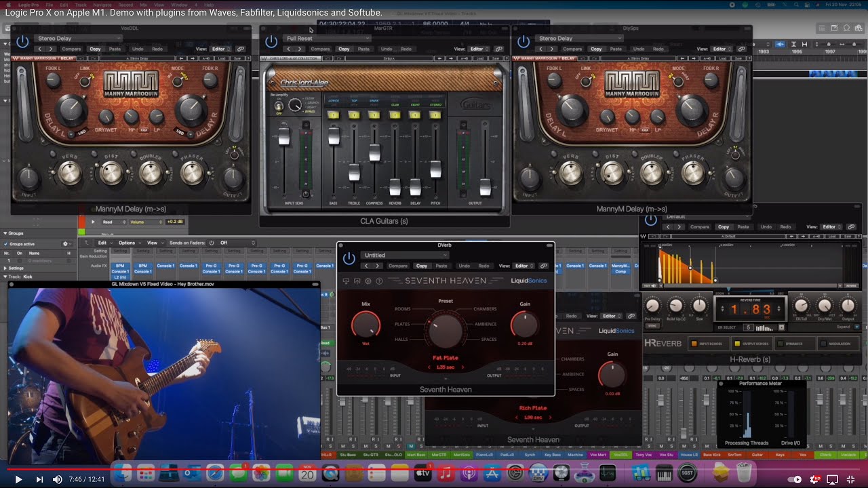Click Redo in the MarGTR plugin header
The image size is (868, 488).
406,49
